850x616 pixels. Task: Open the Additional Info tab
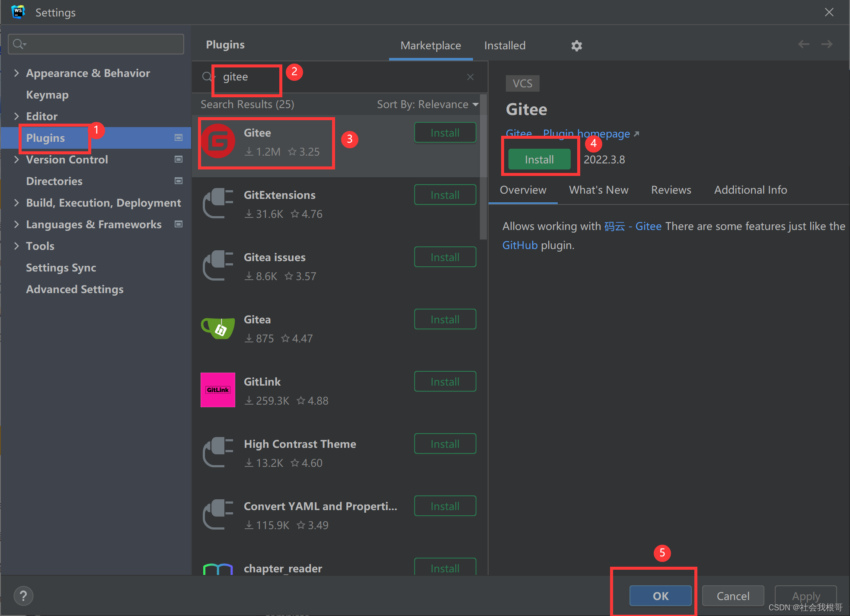click(751, 190)
